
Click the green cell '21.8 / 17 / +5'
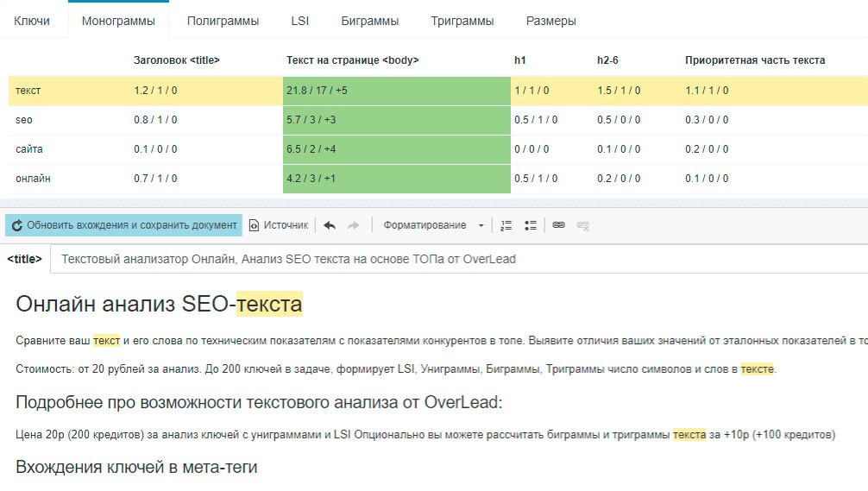[396, 91]
